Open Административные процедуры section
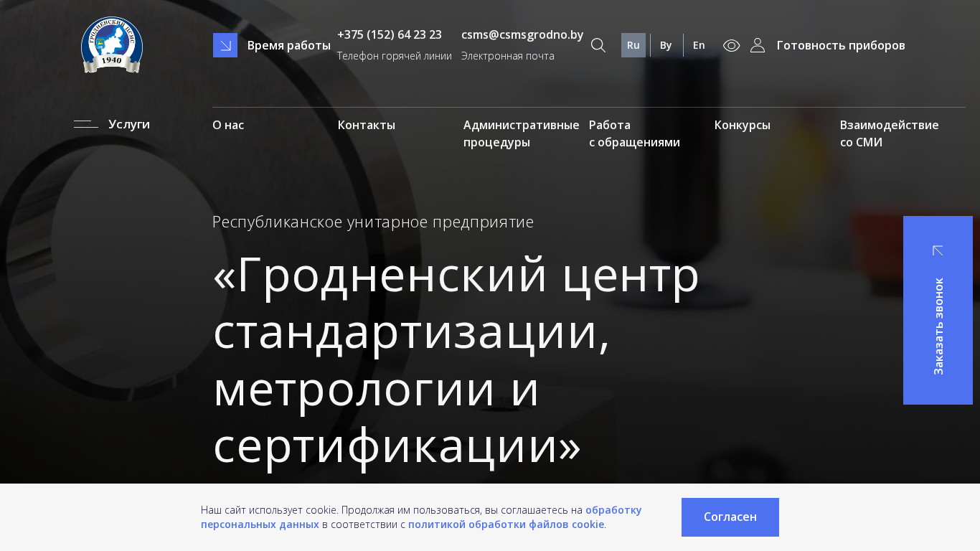Viewport: 980px width, 551px height. click(x=521, y=133)
